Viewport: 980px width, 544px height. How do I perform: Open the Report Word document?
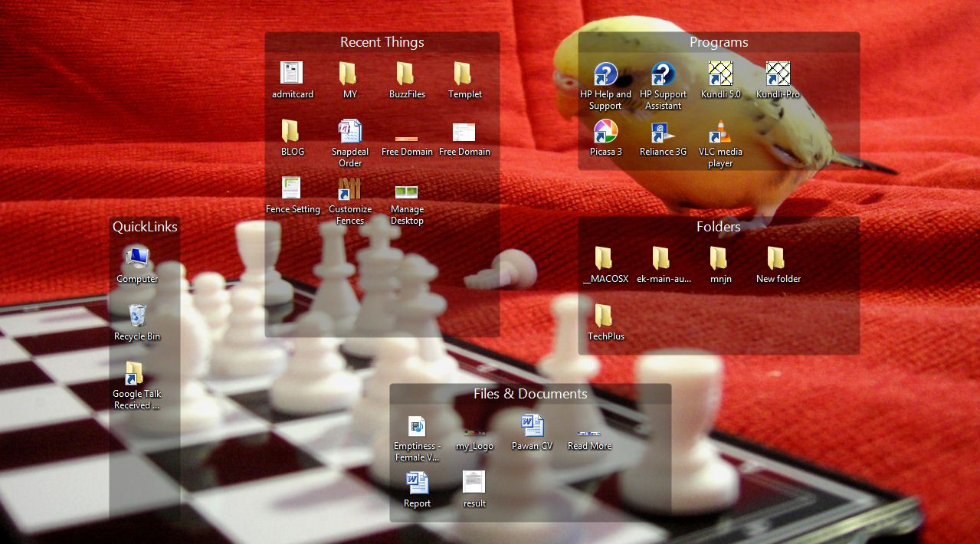point(417,483)
